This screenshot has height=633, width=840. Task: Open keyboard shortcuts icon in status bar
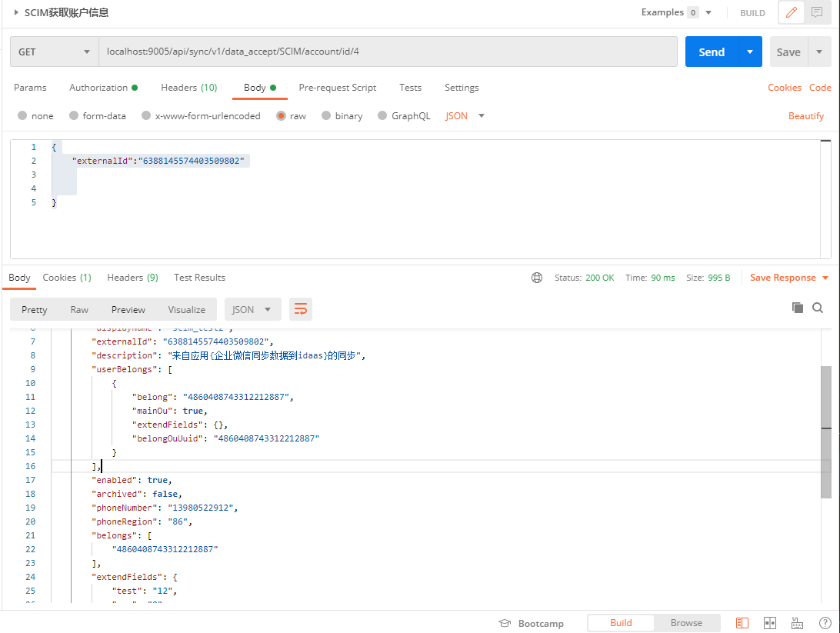click(x=797, y=623)
